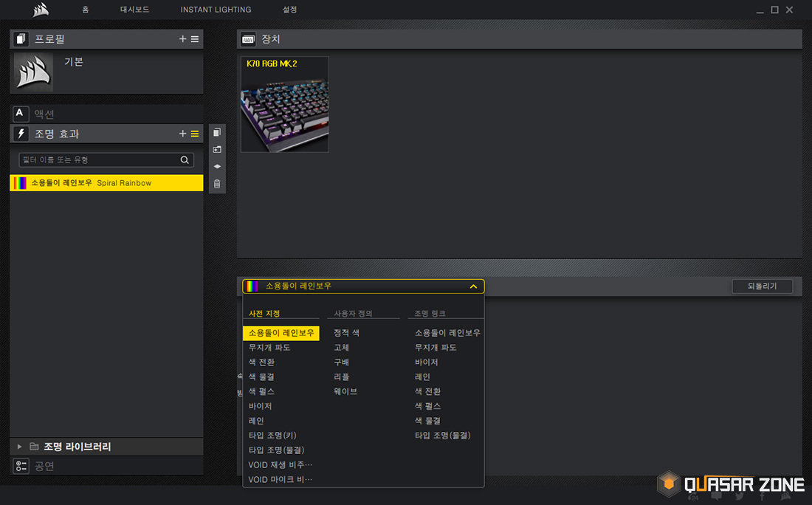Select the 사용자 정의 column header
The height and width of the screenshot is (505, 812).
coord(353,313)
